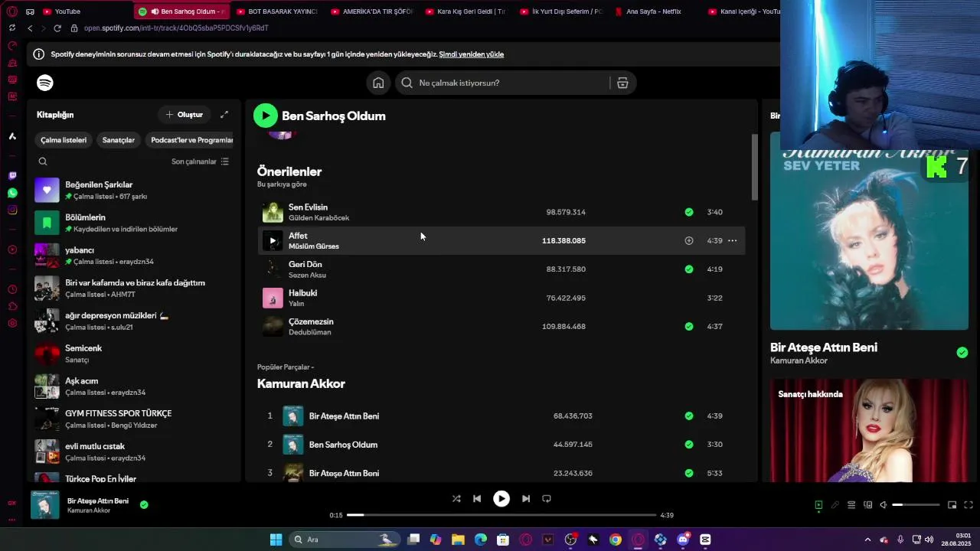Toggle saved checkmark for Sen Evlisin
The width and height of the screenshot is (980, 551).
[689, 212]
